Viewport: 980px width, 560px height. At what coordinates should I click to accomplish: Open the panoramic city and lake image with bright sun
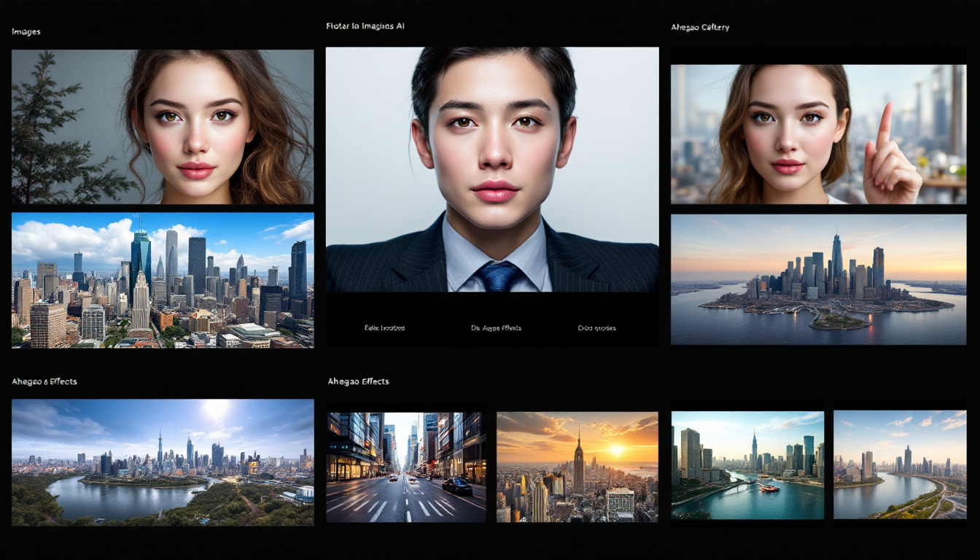(x=163, y=462)
